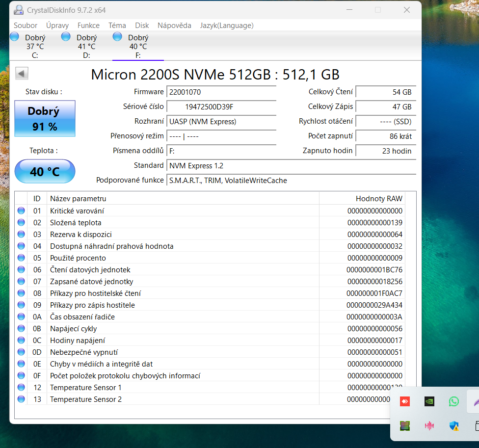
Task: Click the serial number field
Action: 221,106
